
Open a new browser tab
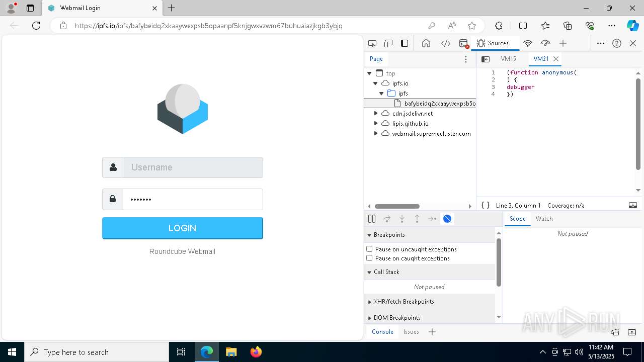tap(172, 8)
